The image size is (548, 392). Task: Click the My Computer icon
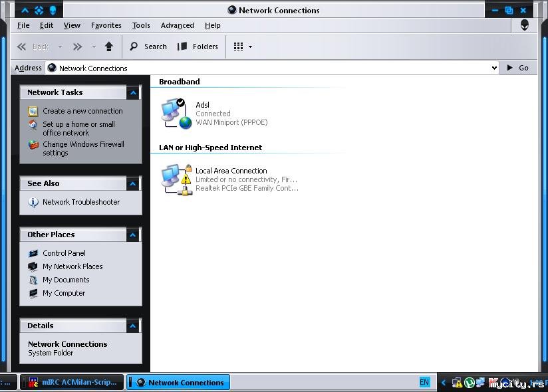pyautogui.click(x=33, y=294)
